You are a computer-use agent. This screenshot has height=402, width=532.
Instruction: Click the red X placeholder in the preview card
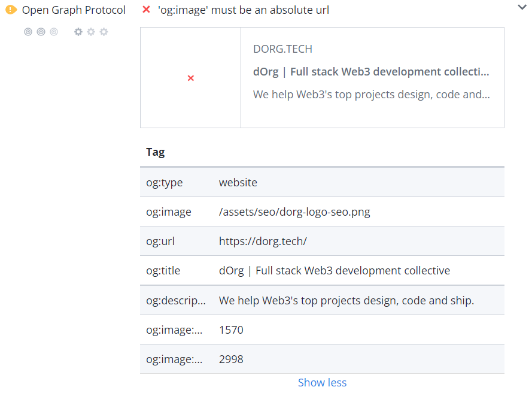(x=190, y=78)
